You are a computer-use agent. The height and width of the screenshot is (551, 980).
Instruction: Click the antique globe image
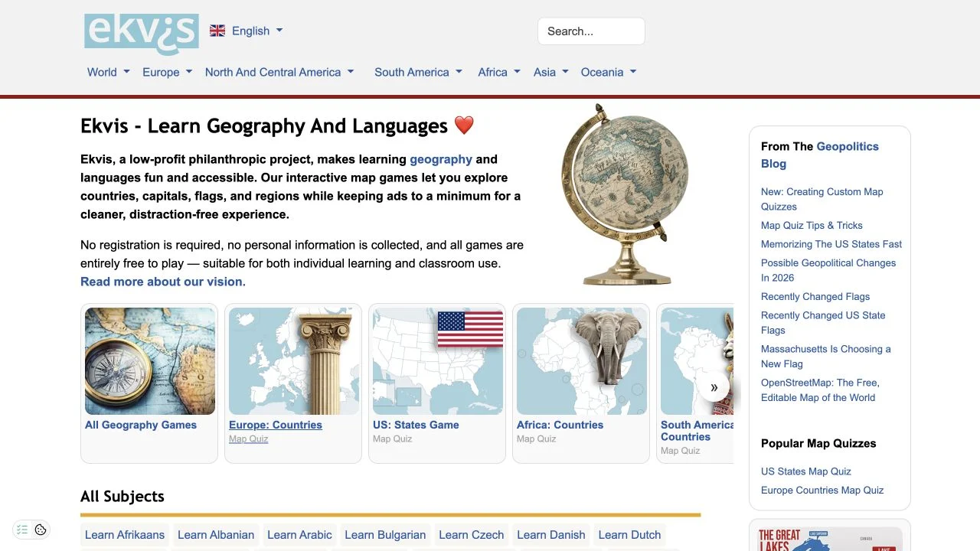[625, 195]
